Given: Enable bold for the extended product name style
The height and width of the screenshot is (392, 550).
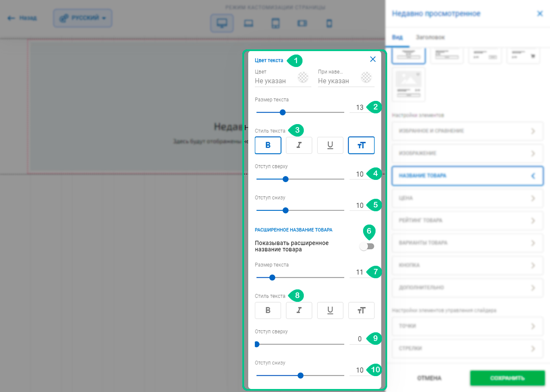Looking at the screenshot, I should click(x=268, y=310).
